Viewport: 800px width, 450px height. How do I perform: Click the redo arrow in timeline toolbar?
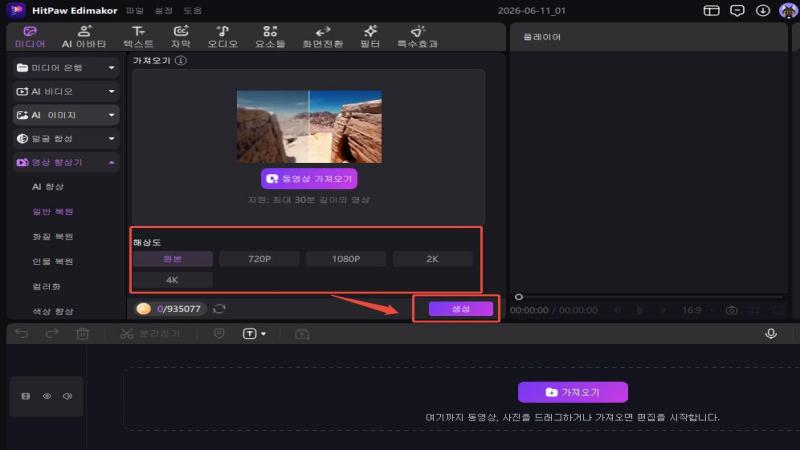52,334
